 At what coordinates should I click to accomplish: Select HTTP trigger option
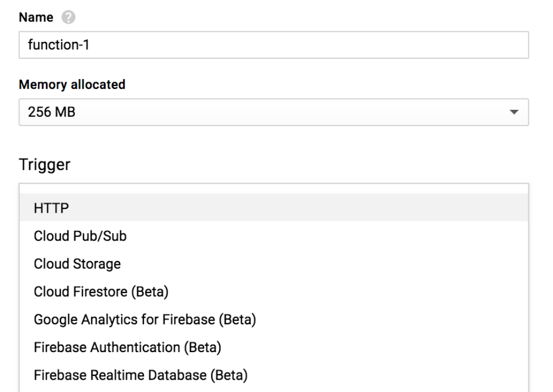[274, 207]
